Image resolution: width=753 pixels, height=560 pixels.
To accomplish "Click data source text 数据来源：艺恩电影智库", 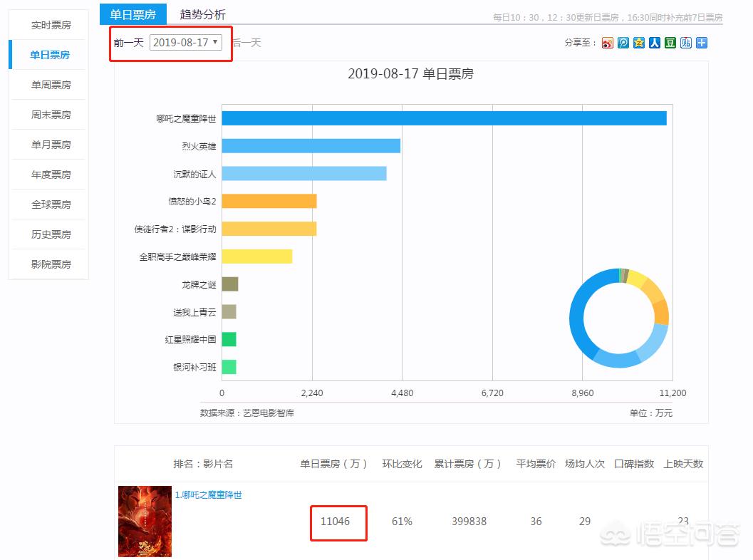I will click(x=246, y=413).
